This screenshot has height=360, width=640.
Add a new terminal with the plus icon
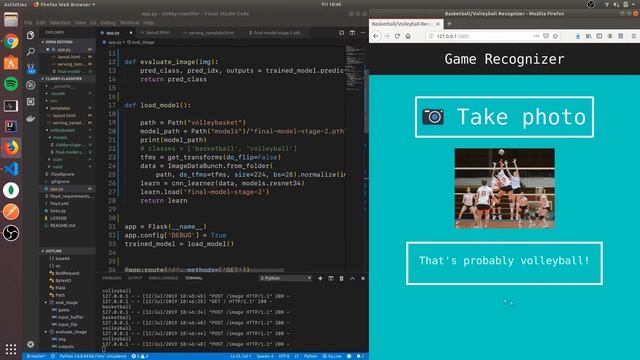point(320,278)
